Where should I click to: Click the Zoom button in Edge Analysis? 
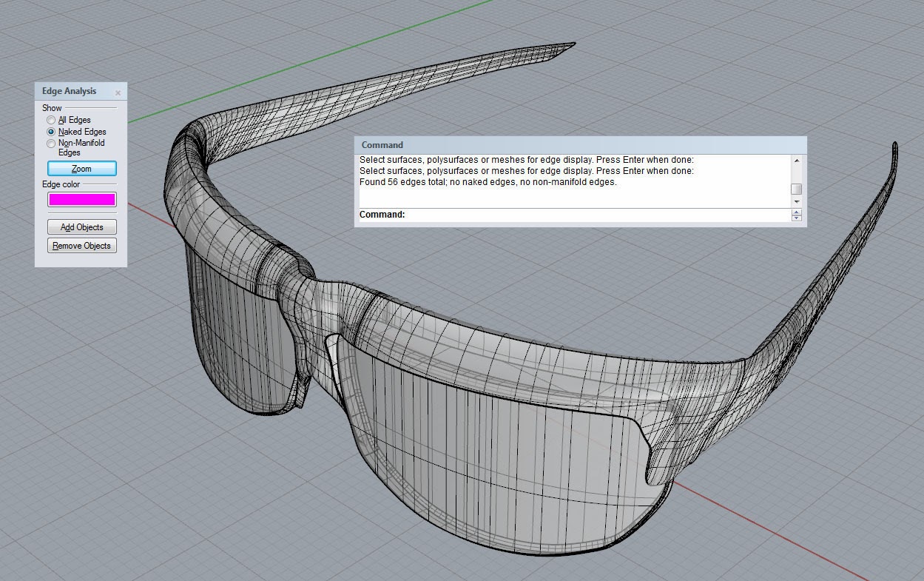click(x=81, y=168)
